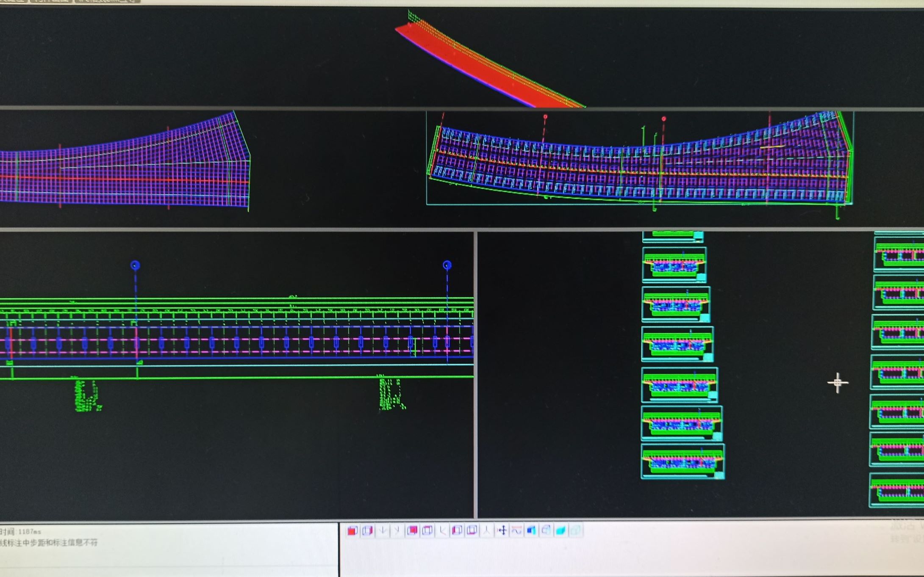Select the bottom cross-section thumbnail in column
Viewport: 924px width, 577px height.
682,461
